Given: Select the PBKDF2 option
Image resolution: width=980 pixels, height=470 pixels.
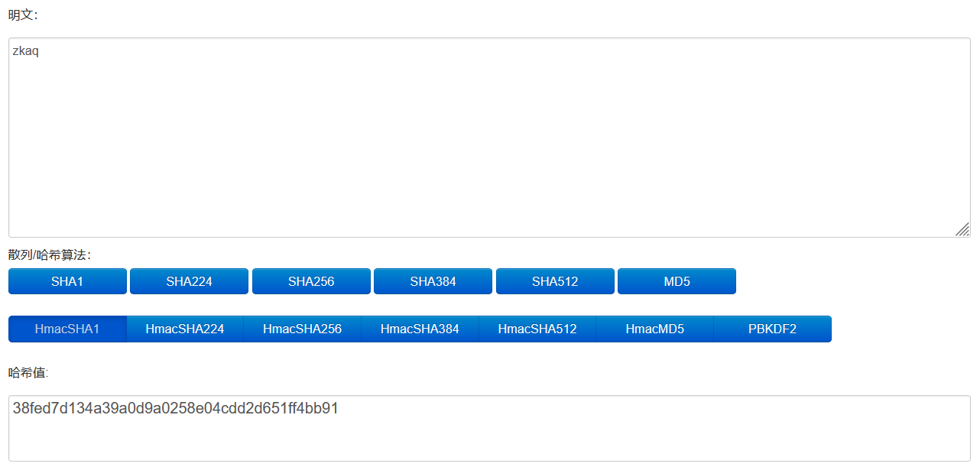Looking at the screenshot, I should click(772, 329).
